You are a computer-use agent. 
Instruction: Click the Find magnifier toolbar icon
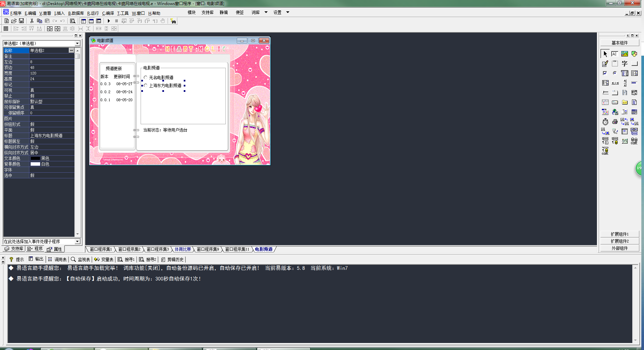pyautogui.click(x=72, y=21)
